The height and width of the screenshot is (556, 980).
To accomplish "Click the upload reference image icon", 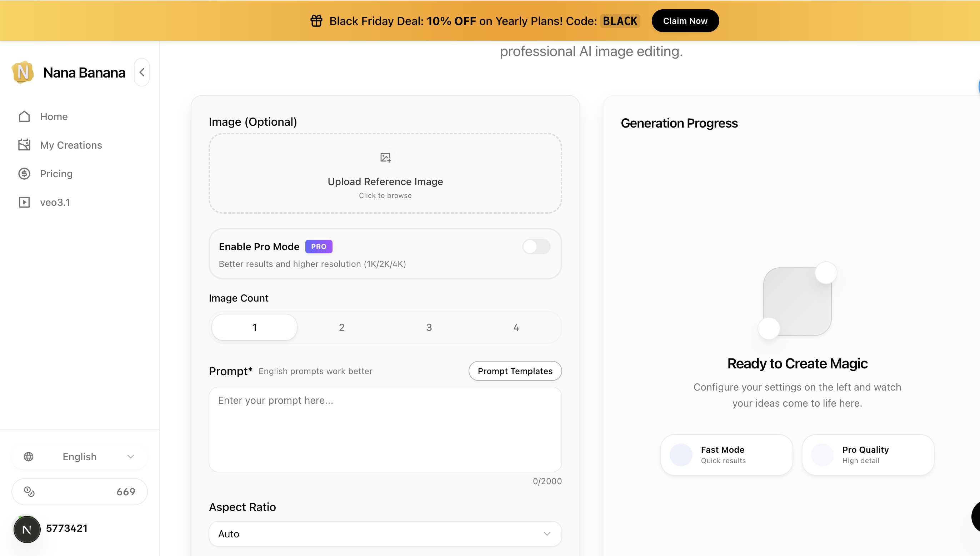I will click(x=385, y=157).
